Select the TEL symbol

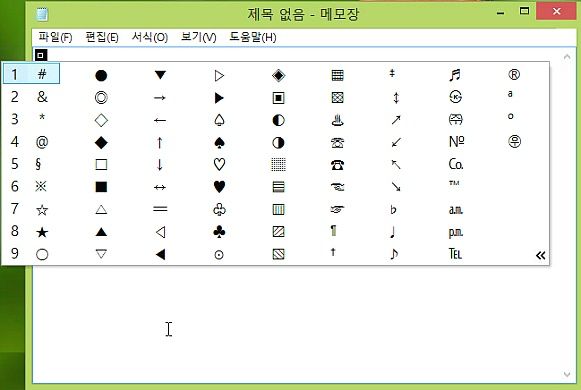(x=455, y=254)
